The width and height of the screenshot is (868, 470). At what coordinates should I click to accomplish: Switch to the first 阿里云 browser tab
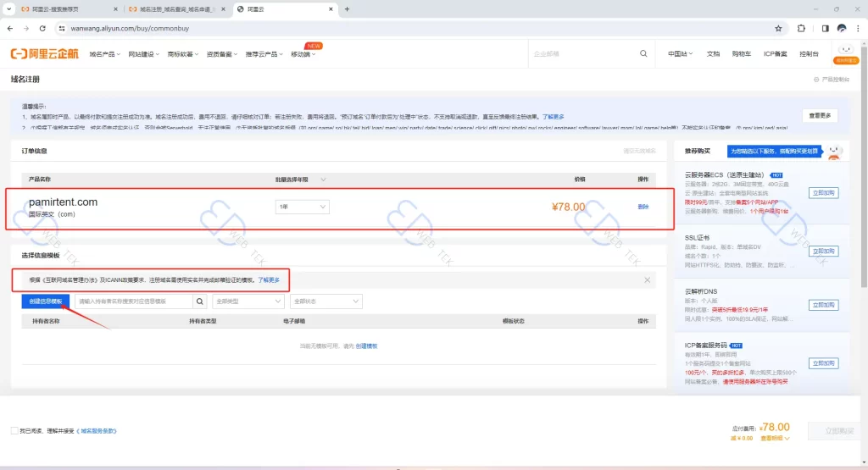[x=70, y=8]
